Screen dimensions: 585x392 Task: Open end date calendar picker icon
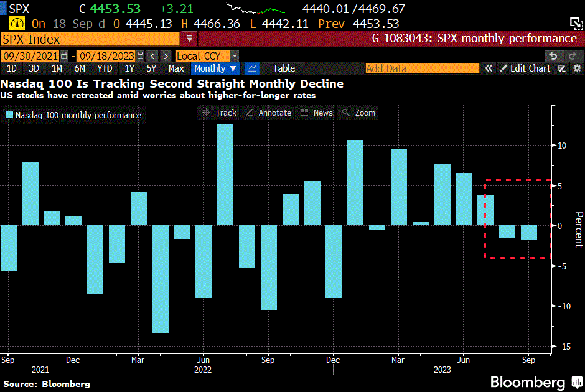140,56
